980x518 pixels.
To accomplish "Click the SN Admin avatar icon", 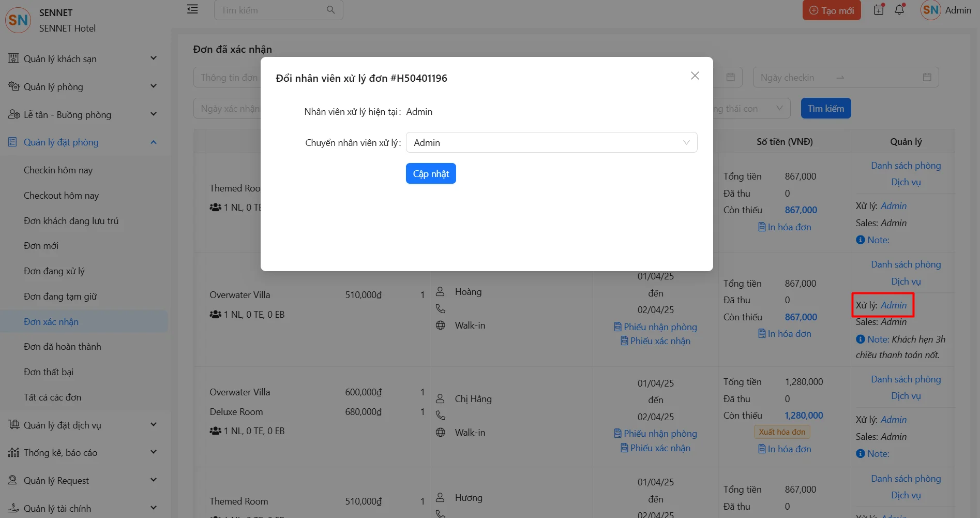I will [x=930, y=10].
